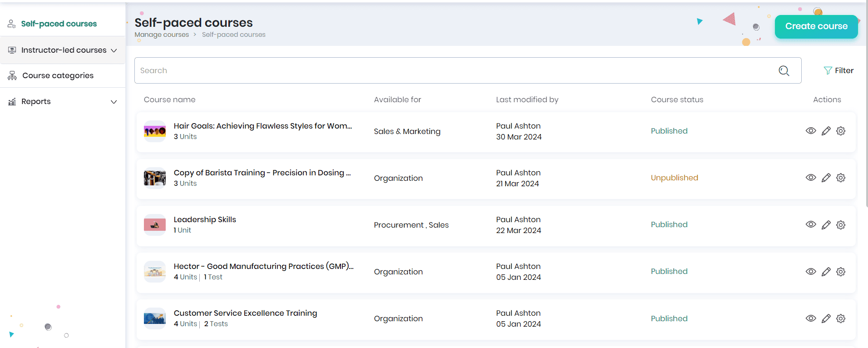
Task: Go to Manage courses breadcrumb link
Action: [x=162, y=35]
